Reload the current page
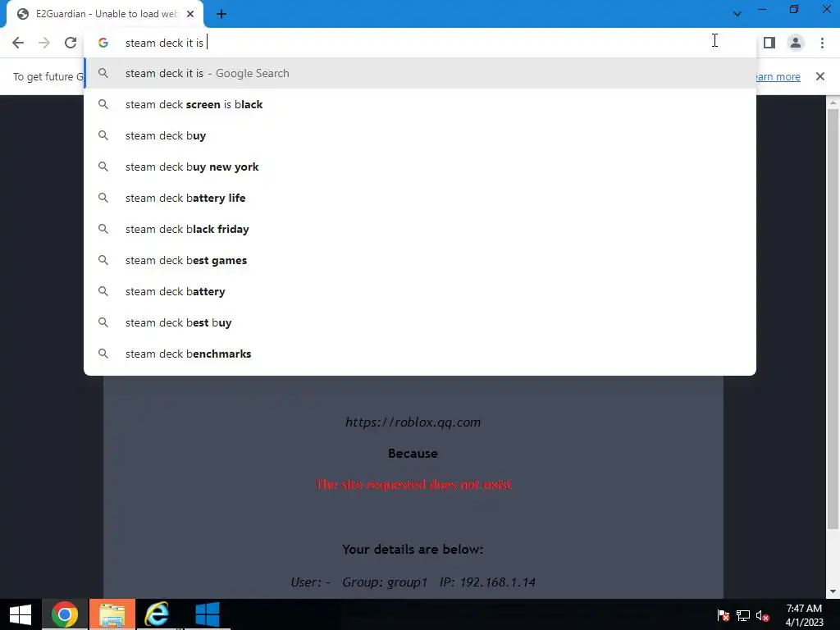Screen dimensions: 840x630 click(71, 43)
